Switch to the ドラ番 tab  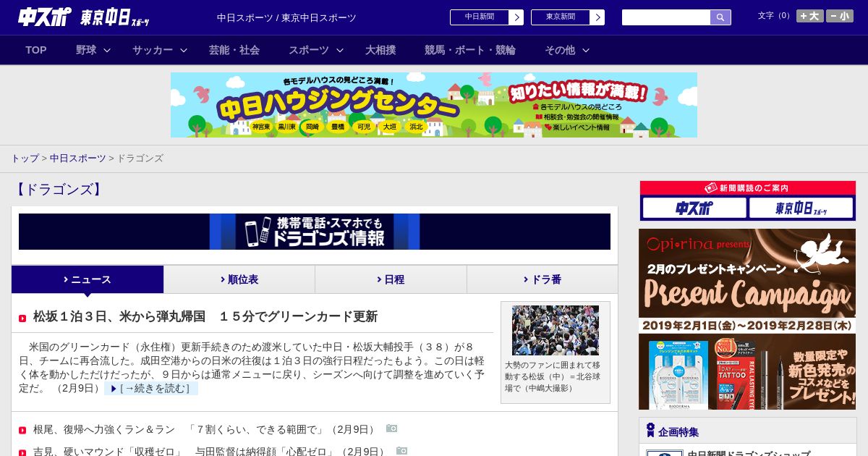[542, 279]
